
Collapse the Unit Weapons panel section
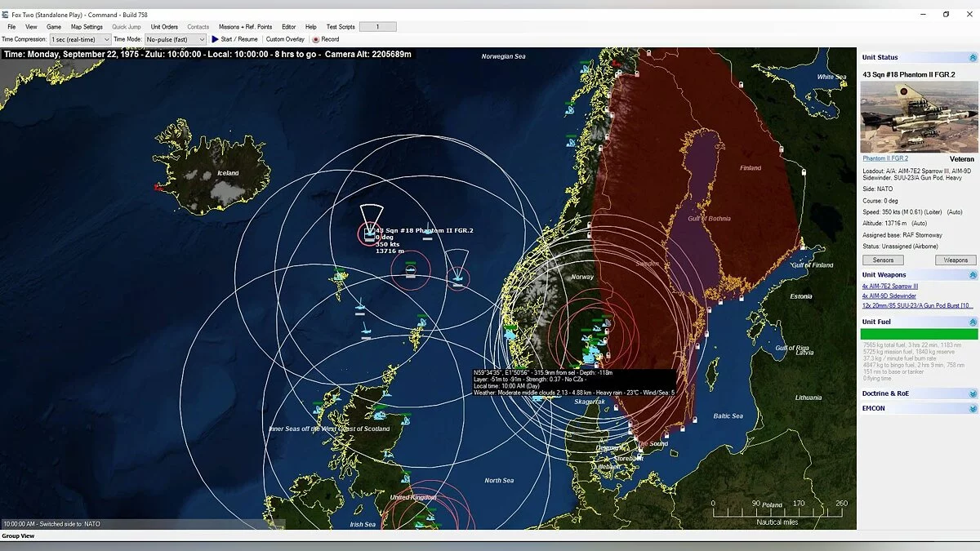972,274
